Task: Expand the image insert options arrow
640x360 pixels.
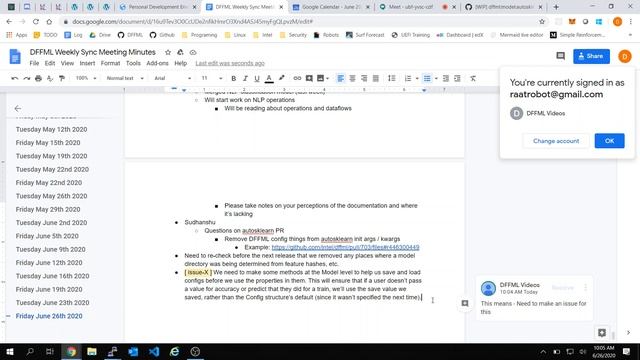Action: coord(327,78)
